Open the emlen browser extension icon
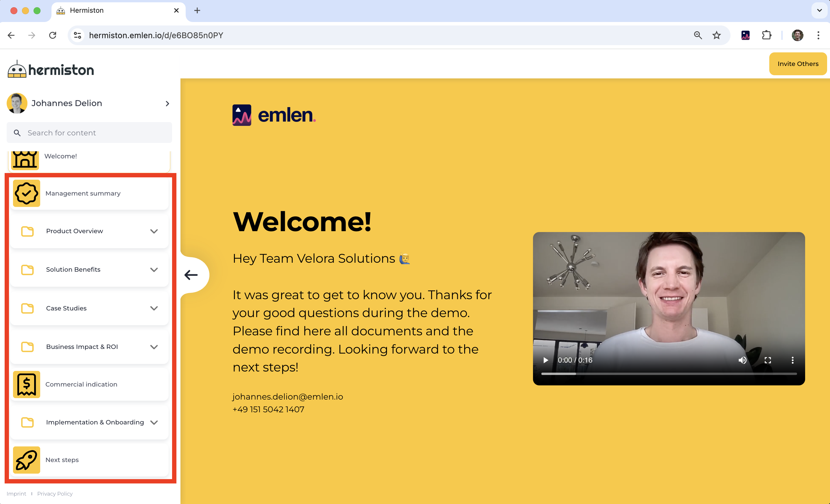Viewport: 830px width, 504px height. pos(745,35)
